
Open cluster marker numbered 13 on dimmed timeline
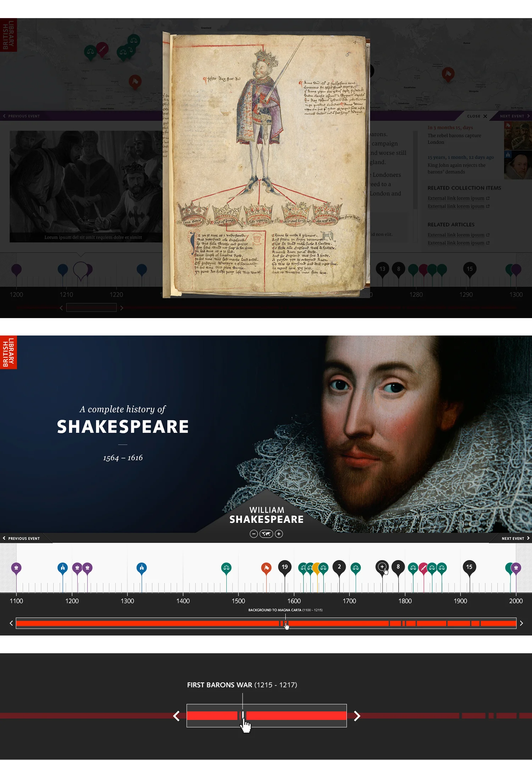coord(382,270)
